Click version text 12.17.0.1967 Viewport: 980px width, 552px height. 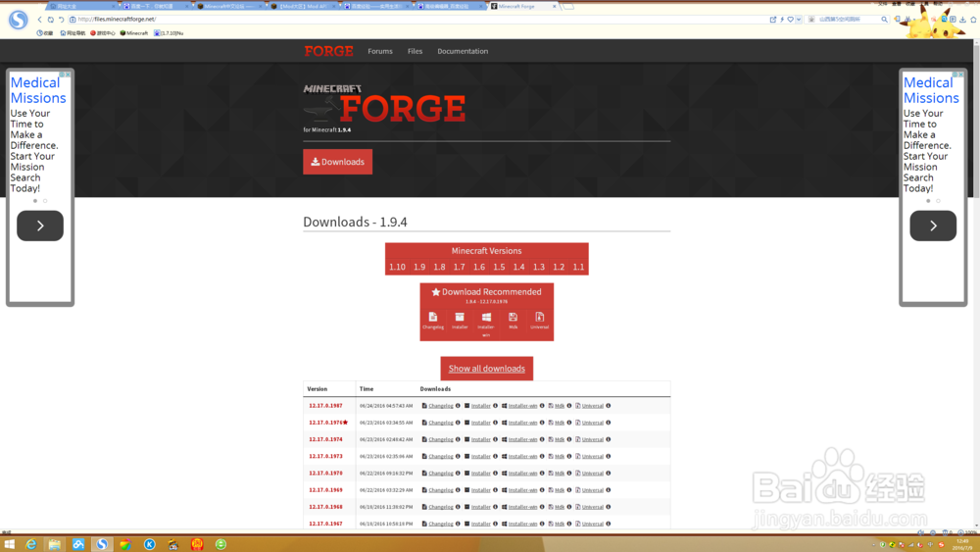click(x=325, y=524)
